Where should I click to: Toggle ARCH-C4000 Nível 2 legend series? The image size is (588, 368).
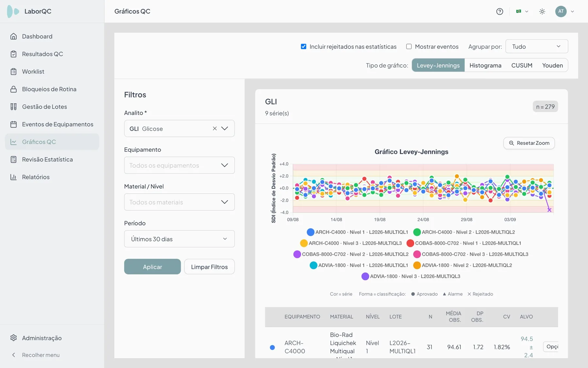click(464, 232)
